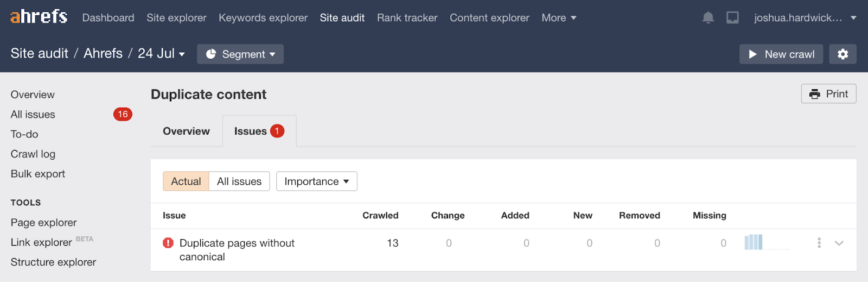The width and height of the screenshot is (868, 282).
Task: Open crawl settings gear icon
Action: [x=843, y=54]
